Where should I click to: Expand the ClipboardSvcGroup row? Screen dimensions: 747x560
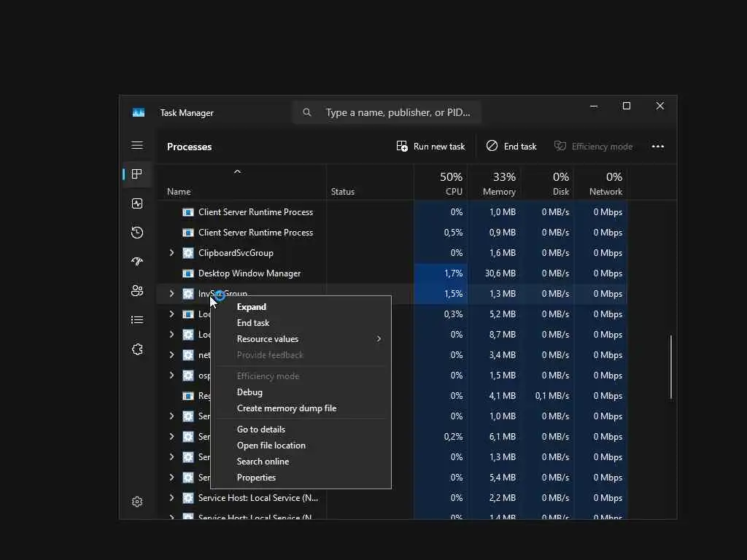click(x=171, y=253)
